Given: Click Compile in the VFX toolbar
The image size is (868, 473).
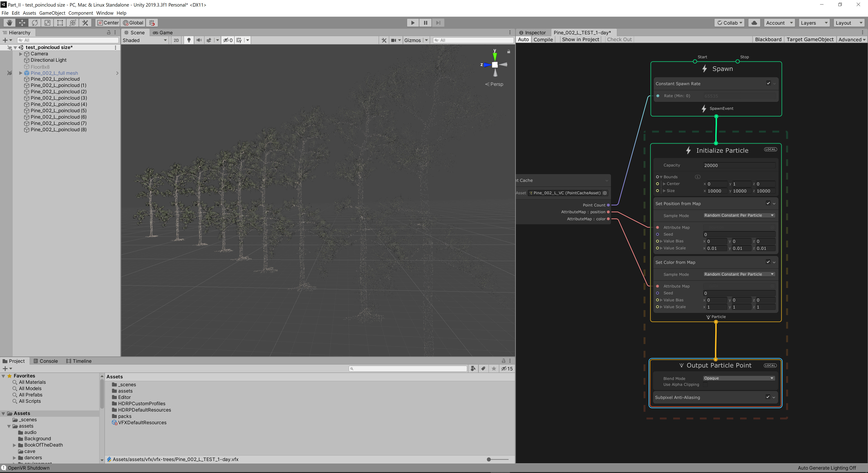Looking at the screenshot, I should (x=543, y=39).
